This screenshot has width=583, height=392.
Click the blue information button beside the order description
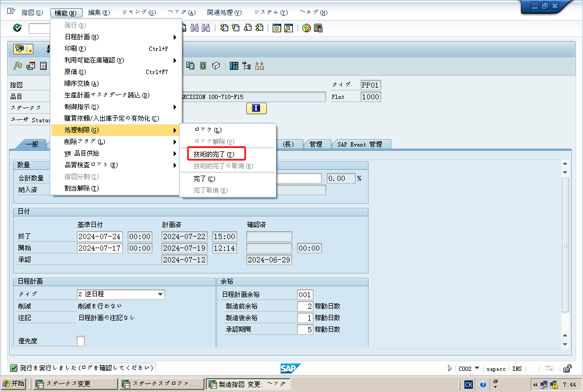(x=256, y=108)
